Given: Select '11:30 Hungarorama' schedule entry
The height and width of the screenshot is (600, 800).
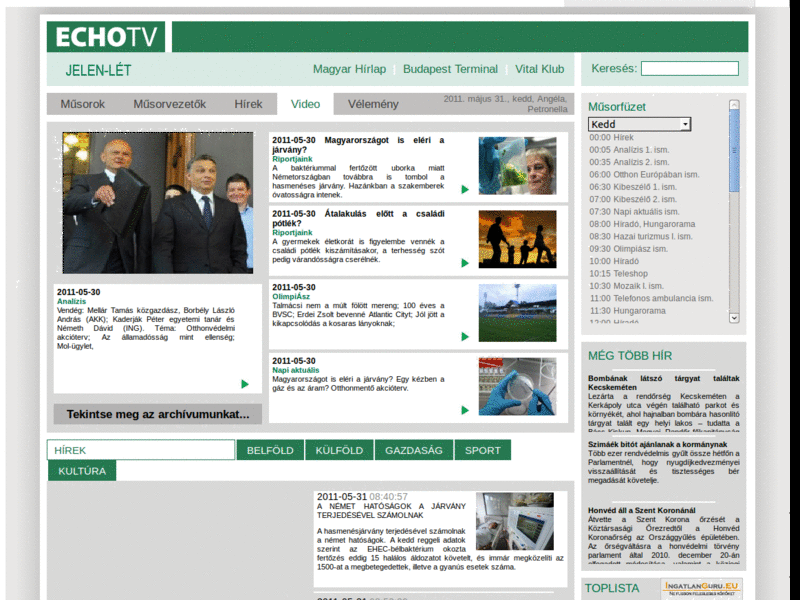Looking at the screenshot, I should tap(628, 311).
